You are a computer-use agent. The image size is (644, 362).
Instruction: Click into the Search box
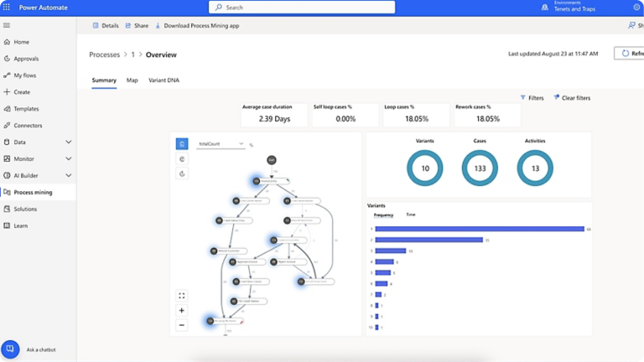click(302, 8)
